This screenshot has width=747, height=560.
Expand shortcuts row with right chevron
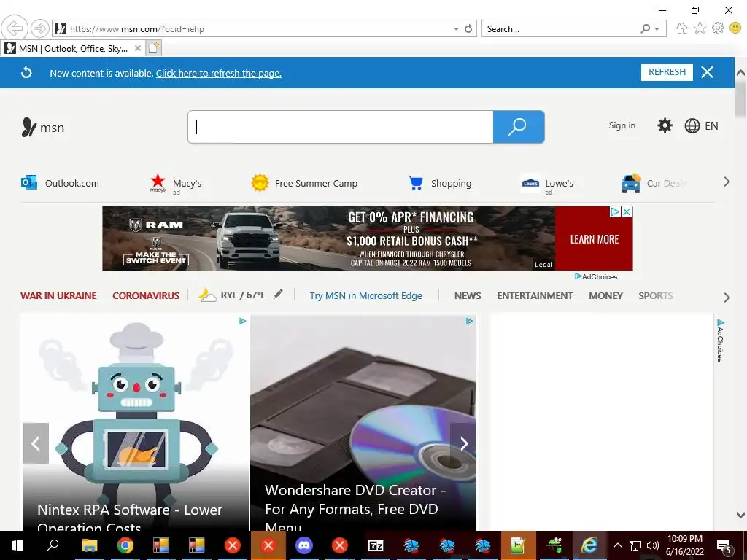(x=727, y=182)
